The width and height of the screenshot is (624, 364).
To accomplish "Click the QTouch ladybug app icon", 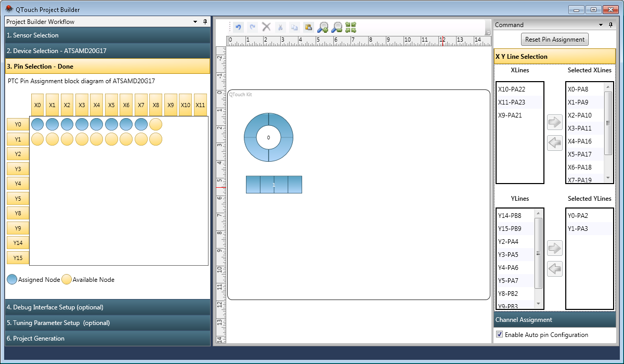I will (9, 9).
